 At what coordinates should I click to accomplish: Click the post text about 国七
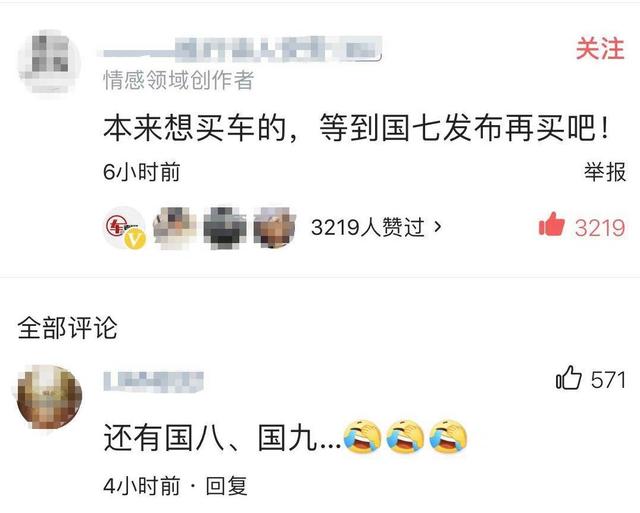[x=356, y=128]
